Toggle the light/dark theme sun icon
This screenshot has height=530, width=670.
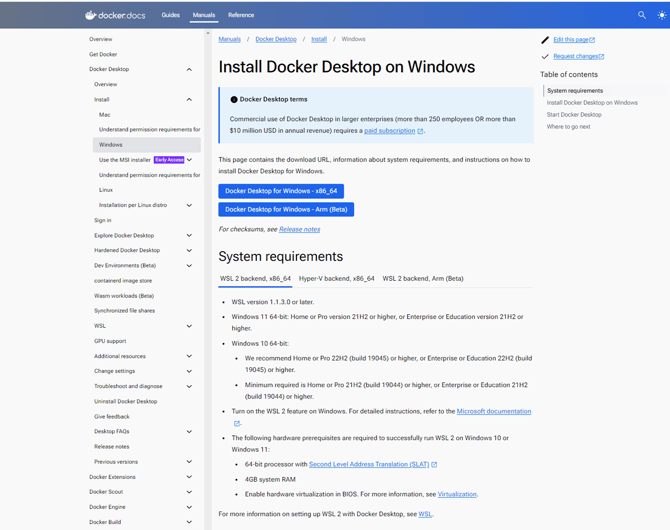(x=661, y=15)
